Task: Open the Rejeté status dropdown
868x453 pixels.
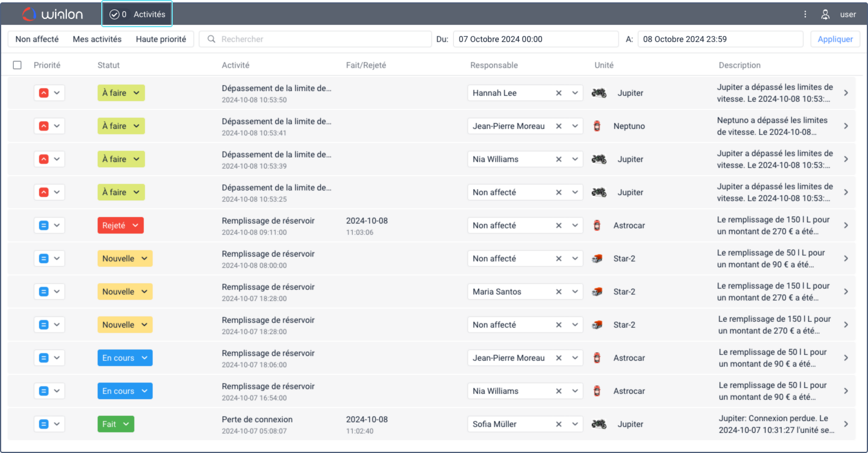Action: pos(121,225)
